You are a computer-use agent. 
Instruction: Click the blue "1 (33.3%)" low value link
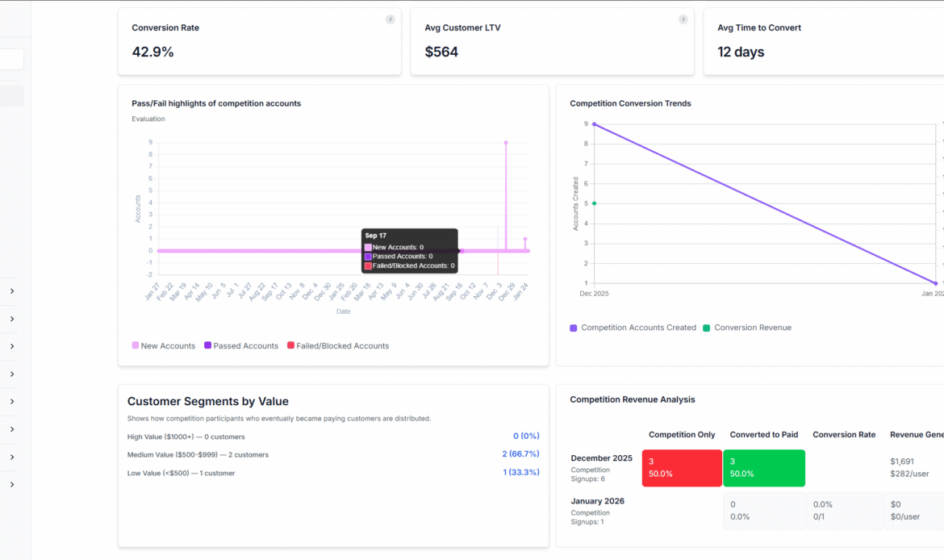click(520, 473)
